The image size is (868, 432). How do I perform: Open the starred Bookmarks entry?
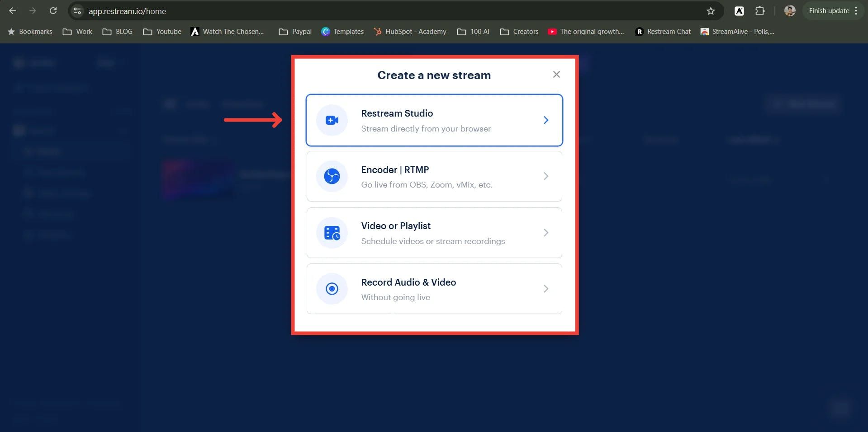click(x=30, y=32)
